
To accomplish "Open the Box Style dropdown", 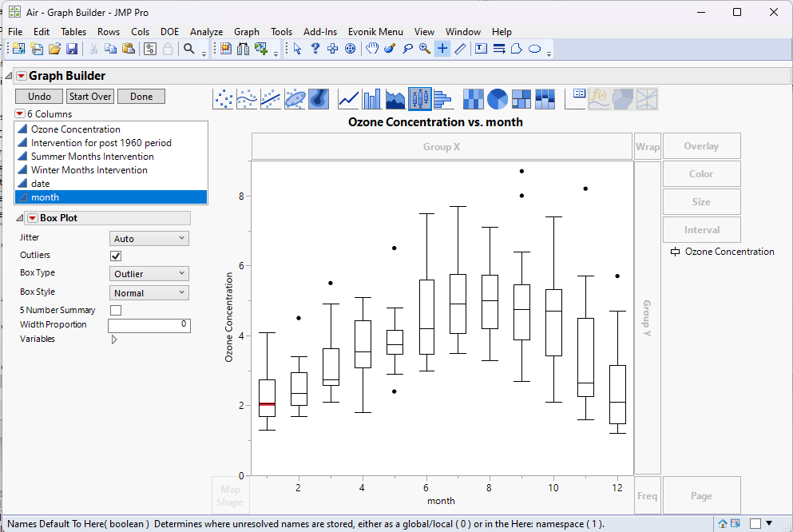I will tap(149, 293).
